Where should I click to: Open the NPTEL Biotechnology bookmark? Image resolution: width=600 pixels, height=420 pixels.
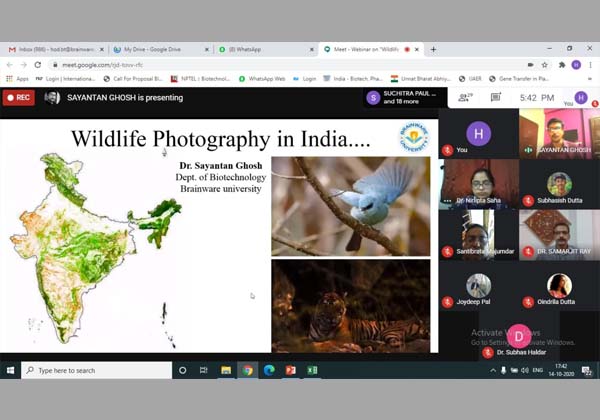(198, 78)
